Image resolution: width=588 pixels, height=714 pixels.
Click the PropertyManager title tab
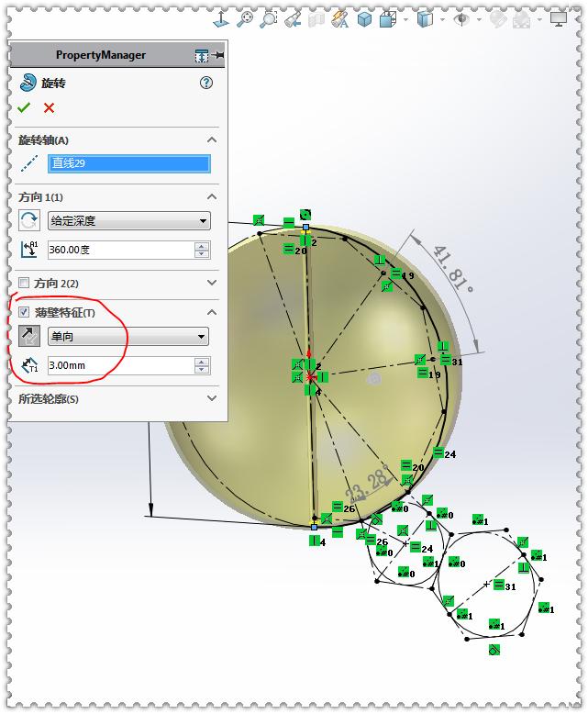(101, 55)
